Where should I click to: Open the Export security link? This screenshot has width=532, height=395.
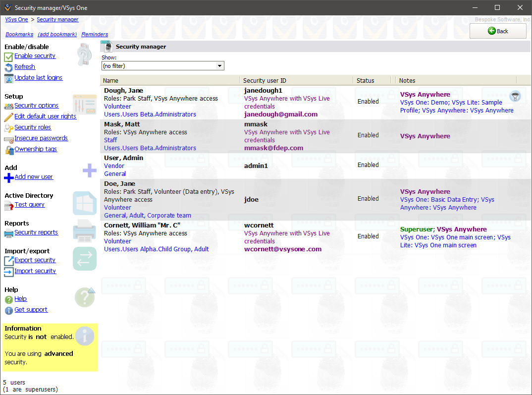35,260
